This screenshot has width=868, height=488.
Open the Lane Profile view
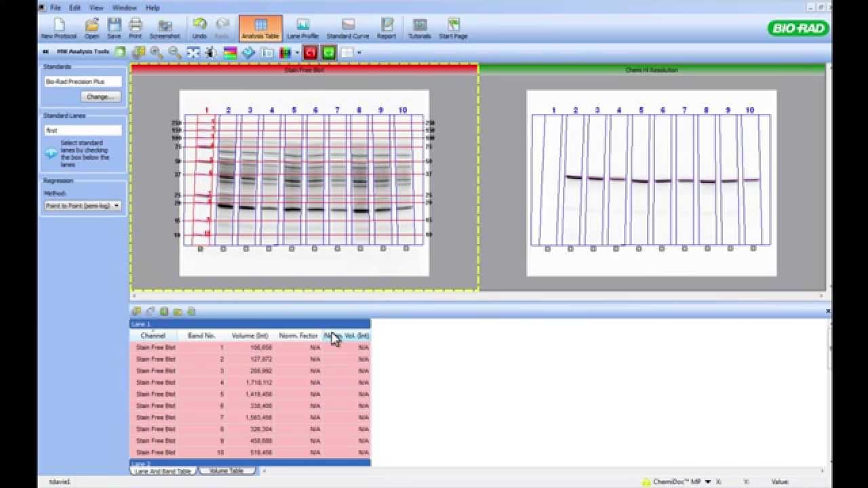pos(302,28)
